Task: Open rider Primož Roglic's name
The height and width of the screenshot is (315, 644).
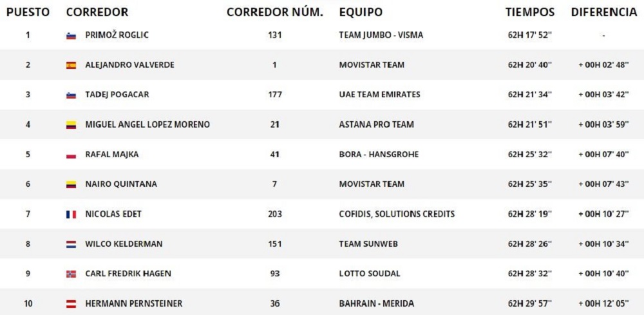Action: [x=117, y=35]
